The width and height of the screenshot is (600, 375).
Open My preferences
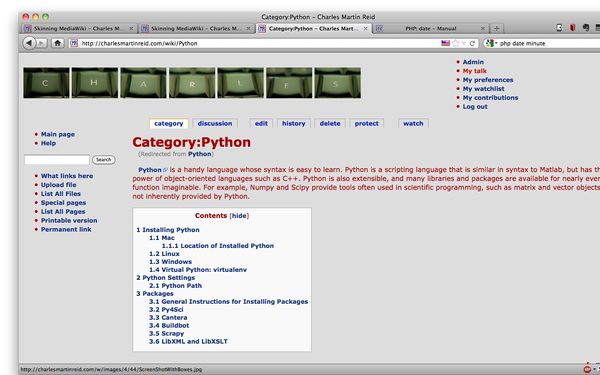point(488,80)
